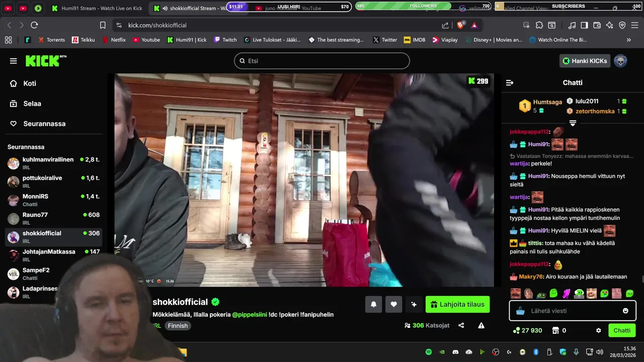
Task: Open the chat settings gear
Action: point(599,330)
